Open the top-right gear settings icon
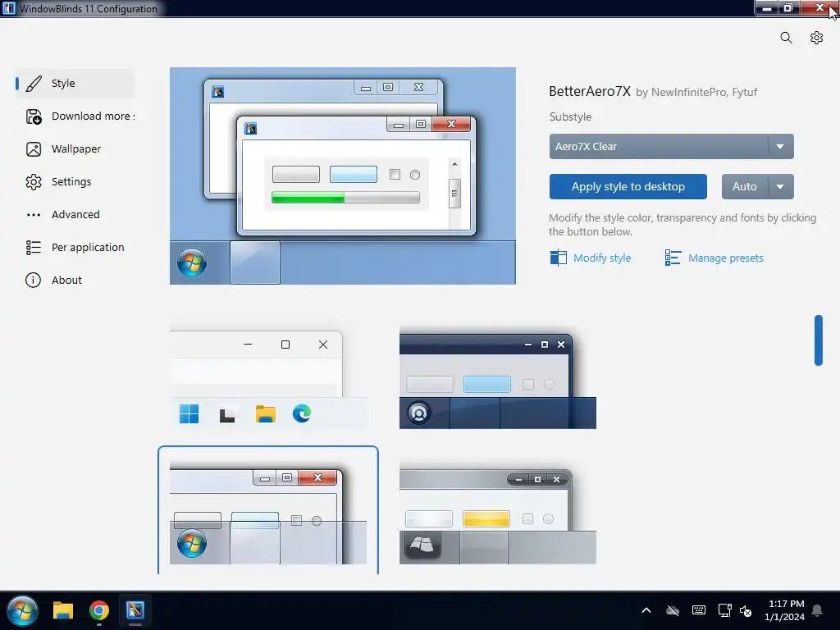 coord(816,38)
